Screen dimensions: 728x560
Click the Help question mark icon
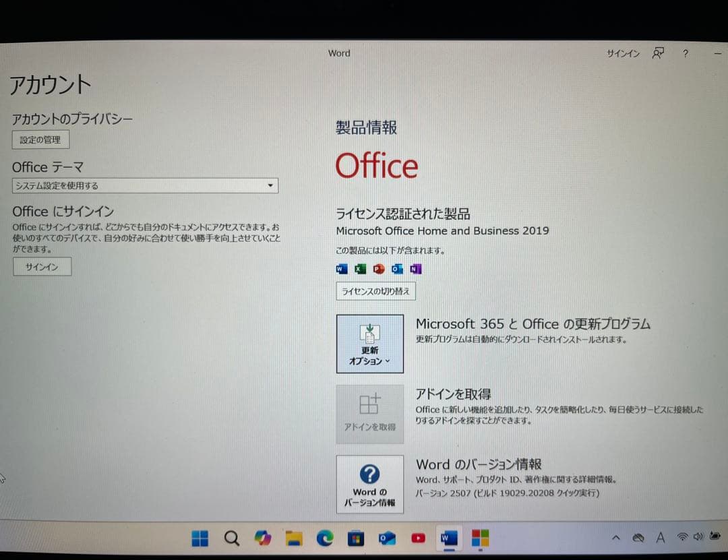[x=686, y=53]
